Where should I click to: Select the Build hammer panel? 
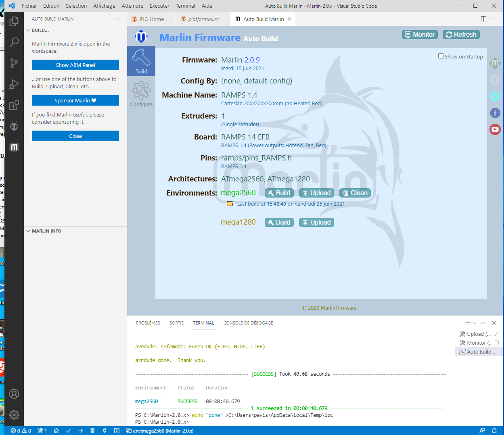pos(141,61)
